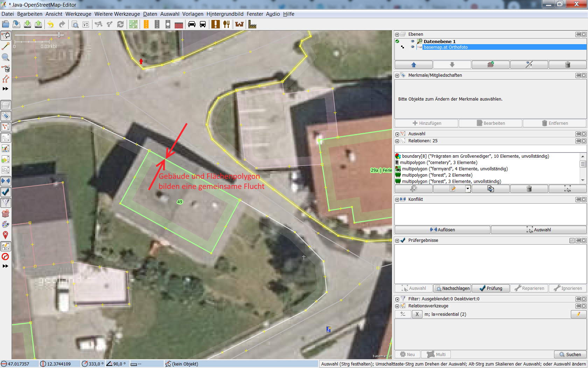The image size is (588, 368).
Task: Click the restaurant fork and spoon preset
Action: click(226, 24)
